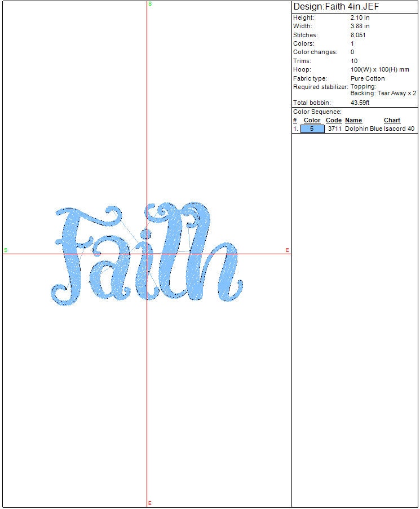Click the stitches value 8,051

tap(358, 35)
